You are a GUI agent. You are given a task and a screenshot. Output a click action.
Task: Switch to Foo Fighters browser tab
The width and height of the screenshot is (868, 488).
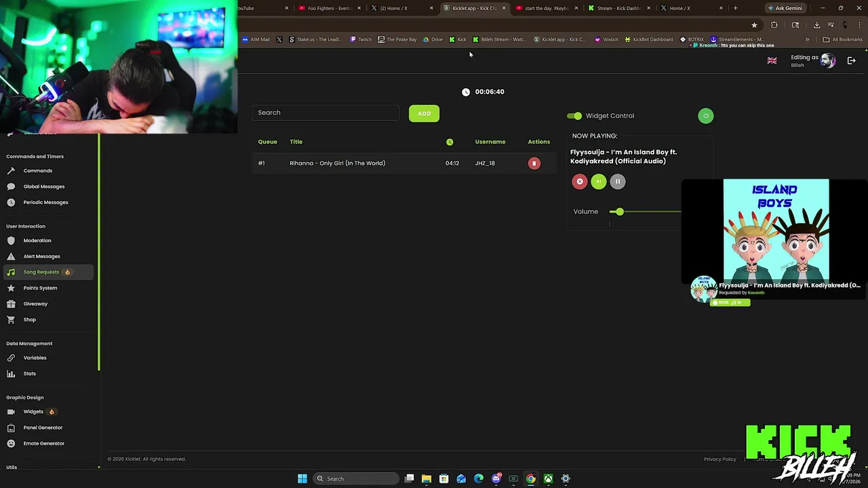pyautogui.click(x=328, y=8)
